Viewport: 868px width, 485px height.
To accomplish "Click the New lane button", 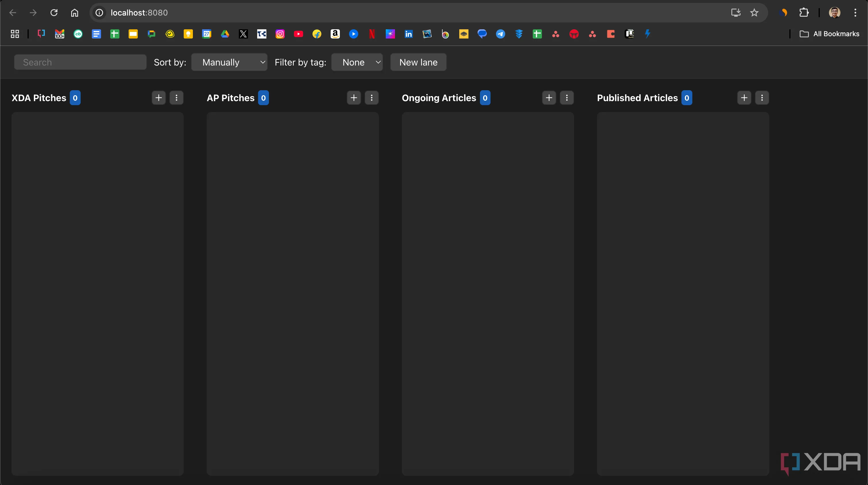I will [x=418, y=62].
